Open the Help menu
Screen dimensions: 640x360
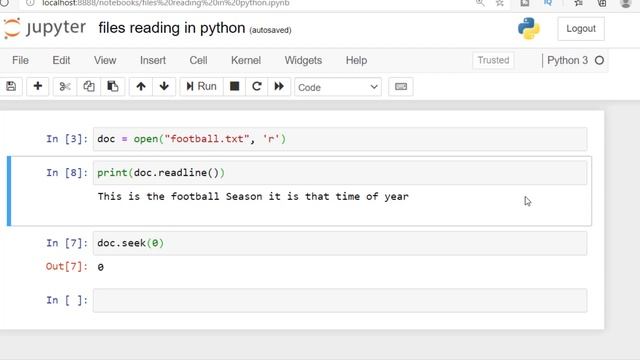[x=356, y=60]
